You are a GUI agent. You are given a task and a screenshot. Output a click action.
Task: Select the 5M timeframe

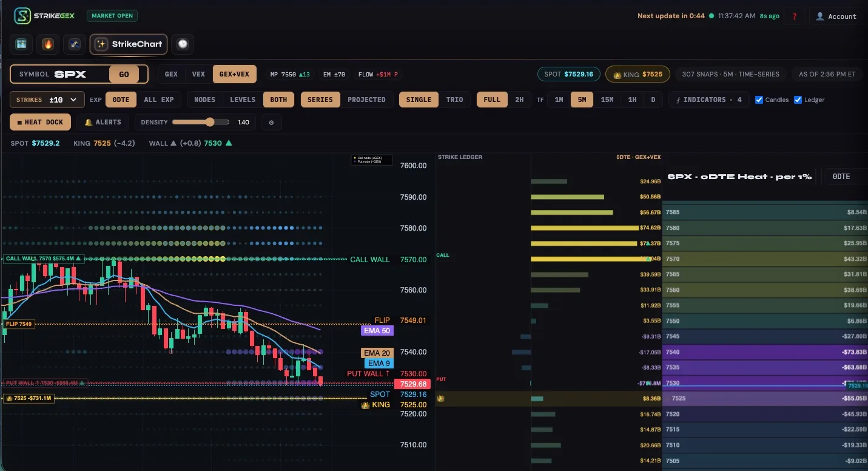(582, 100)
